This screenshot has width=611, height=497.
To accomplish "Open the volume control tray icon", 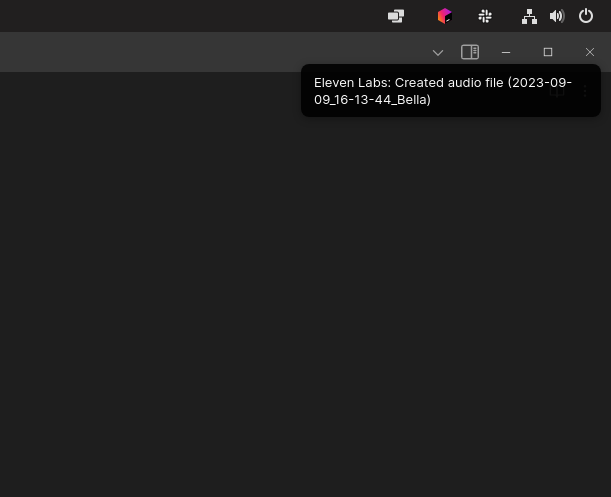I will click(557, 16).
